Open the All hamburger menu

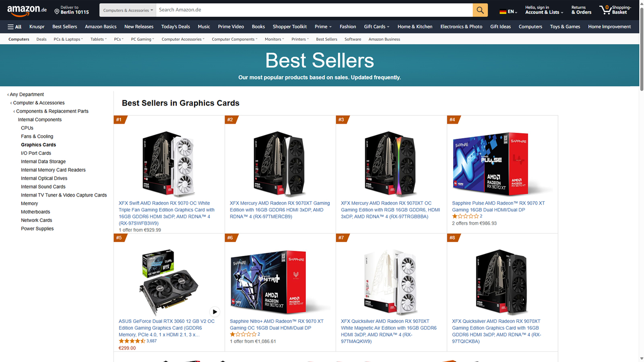pos(14,27)
